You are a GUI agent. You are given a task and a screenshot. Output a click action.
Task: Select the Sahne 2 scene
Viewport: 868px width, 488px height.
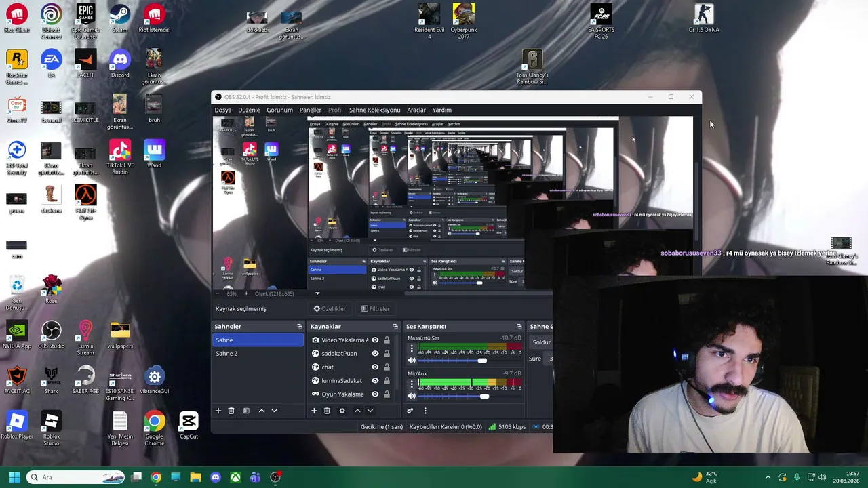pyautogui.click(x=258, y=354)
